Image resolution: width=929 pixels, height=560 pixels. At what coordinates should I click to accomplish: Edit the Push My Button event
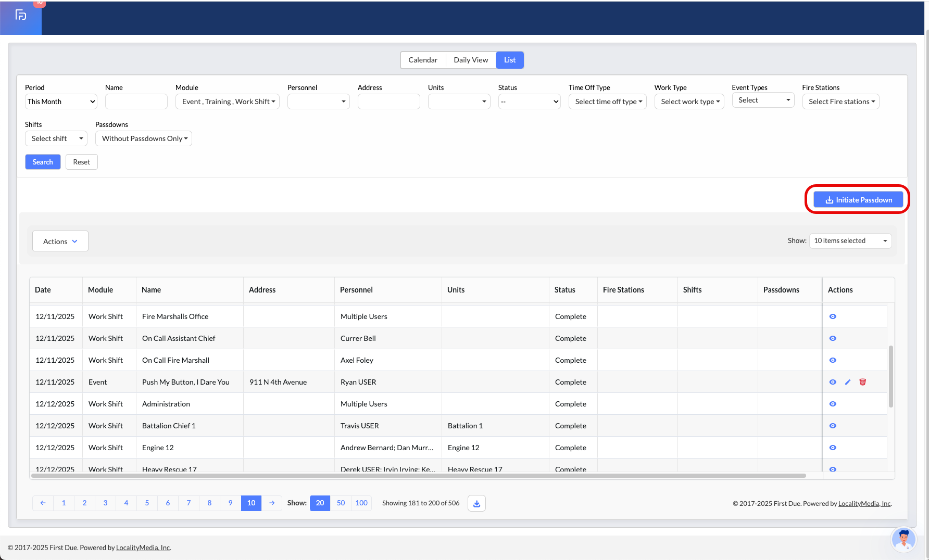point(848,382)
